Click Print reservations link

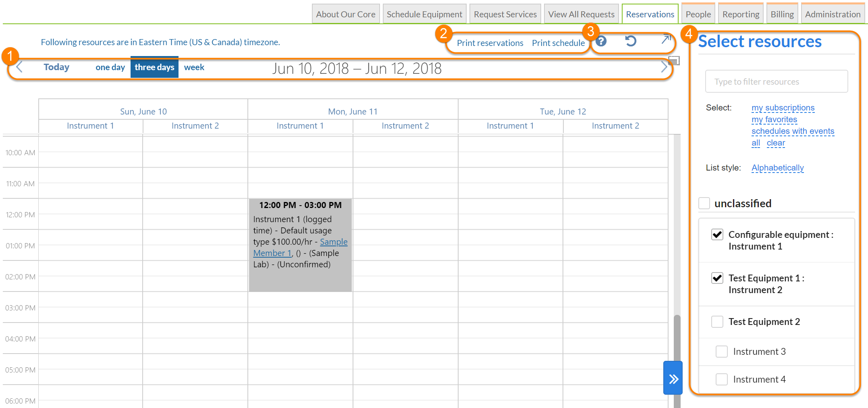490,43
